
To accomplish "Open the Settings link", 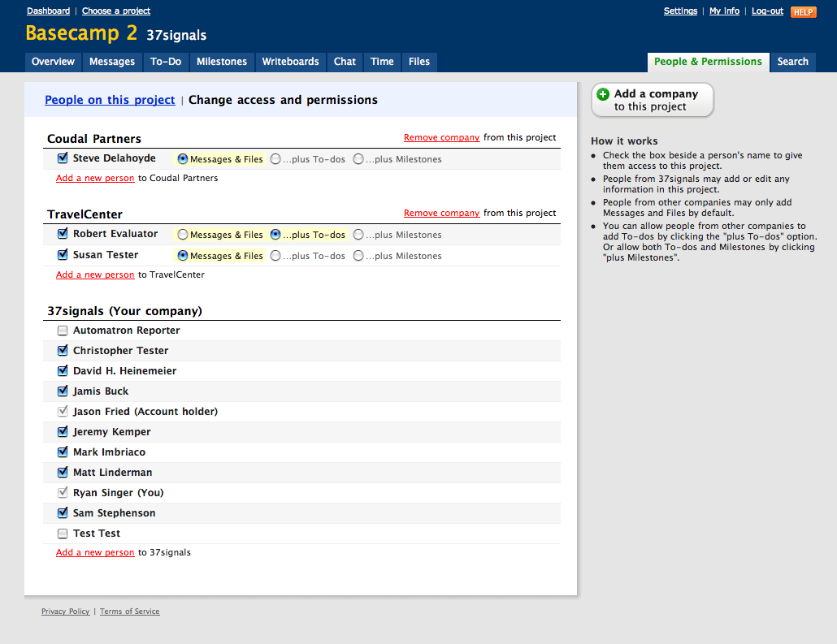I will coord(680,11).
